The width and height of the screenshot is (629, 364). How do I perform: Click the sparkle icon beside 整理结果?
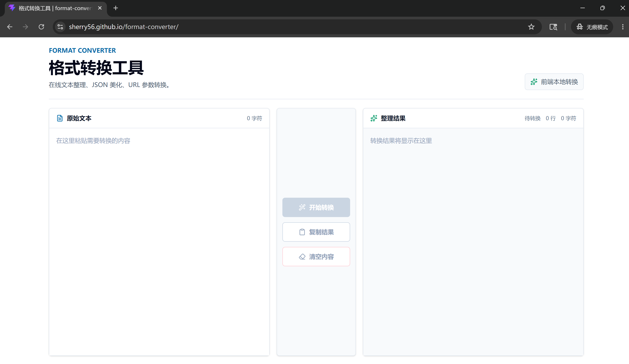coord(374,118)
